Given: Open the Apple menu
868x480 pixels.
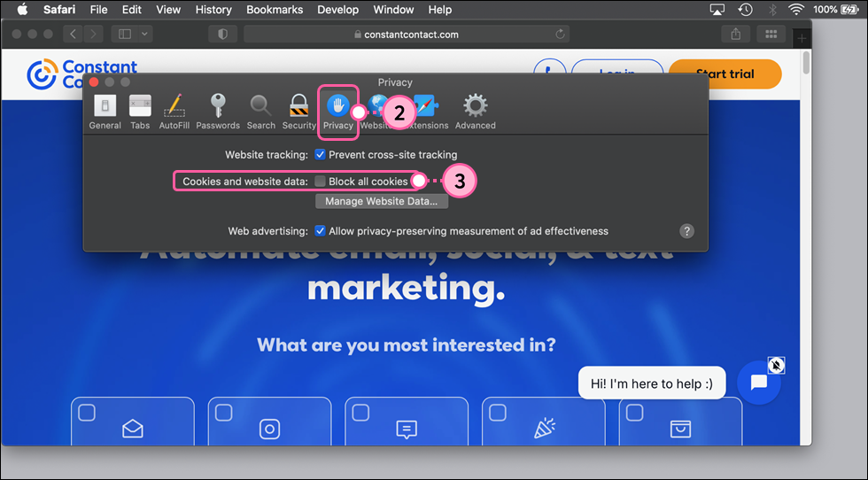Looking at the screenshot, I should pyautogui.click(x=23, y=10).
